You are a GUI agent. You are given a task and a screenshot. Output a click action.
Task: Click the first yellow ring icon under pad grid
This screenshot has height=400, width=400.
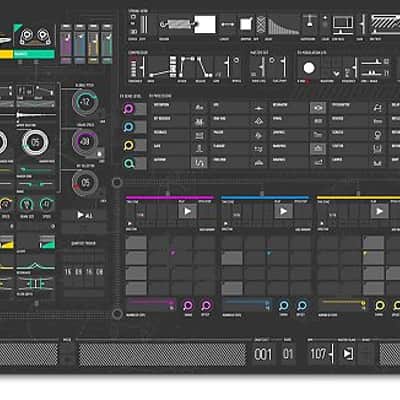(379, 305)
